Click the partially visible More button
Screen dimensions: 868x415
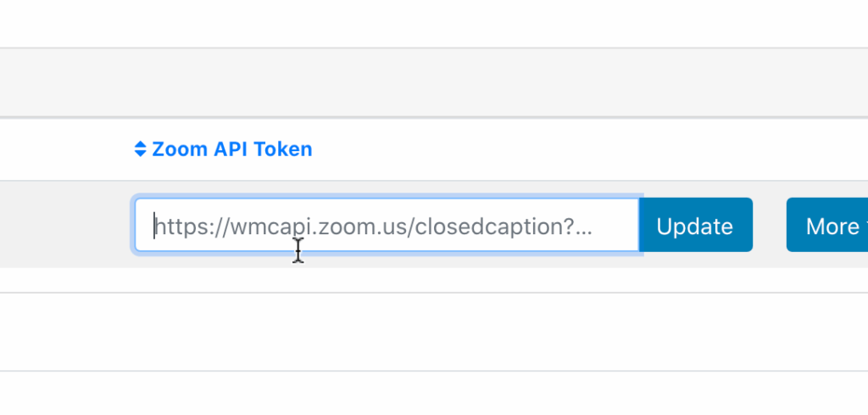(x=827, y=226)
